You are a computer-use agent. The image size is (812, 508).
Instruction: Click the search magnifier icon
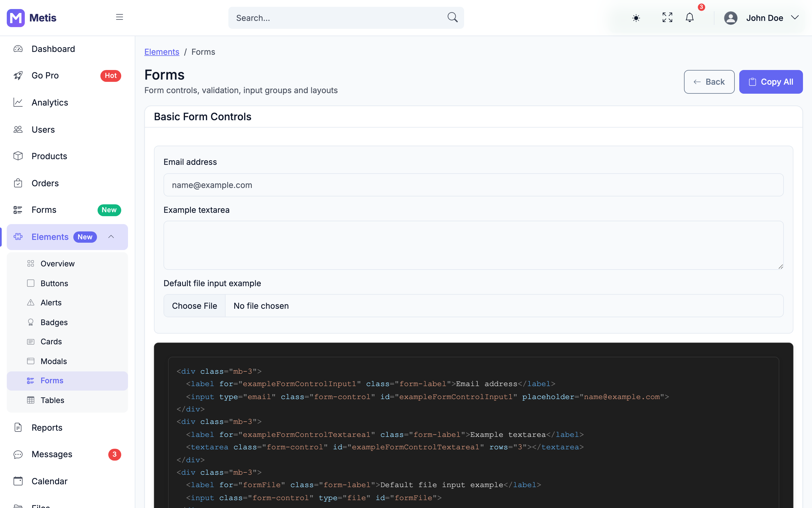[452, 17]
